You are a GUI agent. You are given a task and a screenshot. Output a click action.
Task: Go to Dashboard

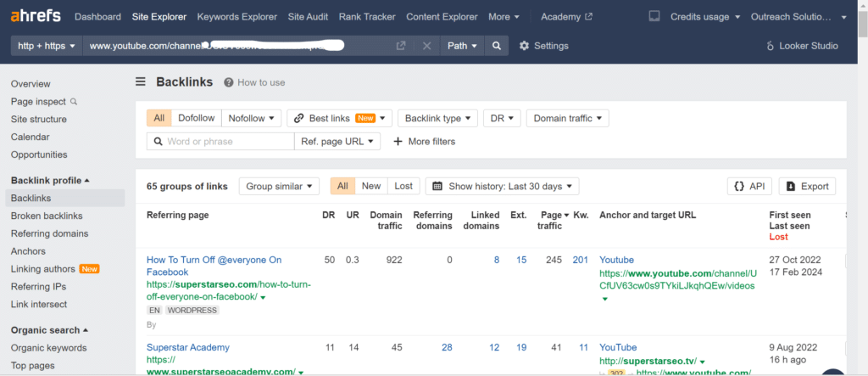tap(97, 17)
